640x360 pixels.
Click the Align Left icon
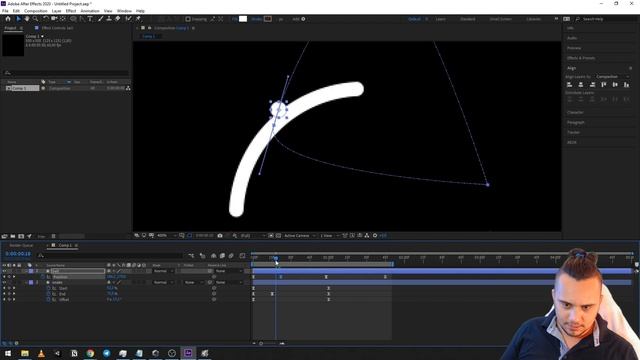[569, 84]
